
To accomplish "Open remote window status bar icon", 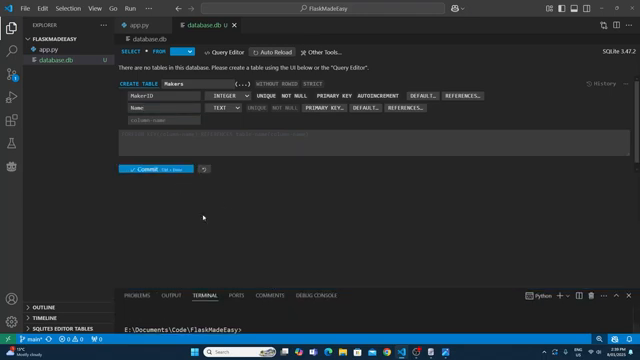I will 8,339.
